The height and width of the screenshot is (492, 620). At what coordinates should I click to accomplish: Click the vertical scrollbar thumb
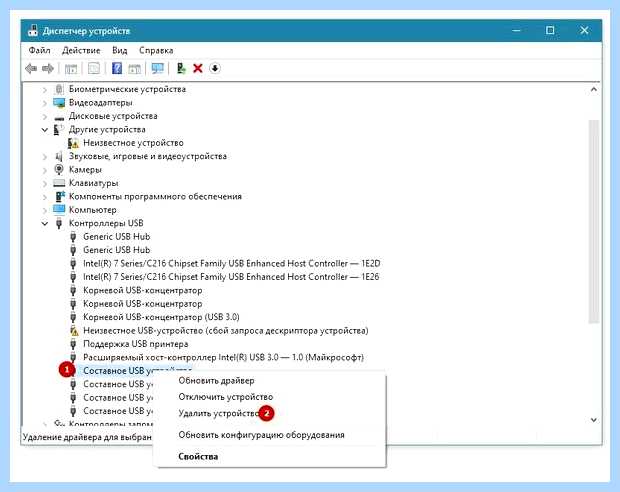[x=594, y=221]
